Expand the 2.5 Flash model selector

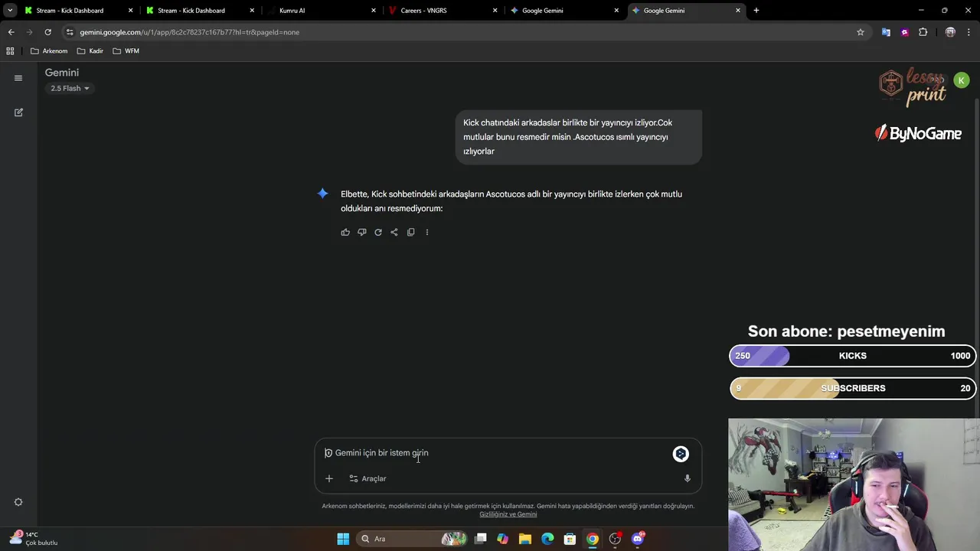70,88
